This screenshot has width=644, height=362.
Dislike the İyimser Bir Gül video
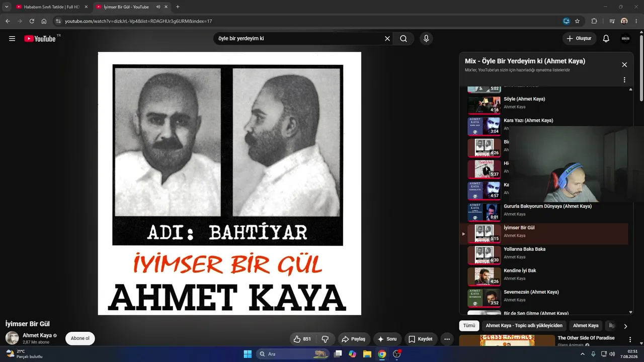coord(325,339)
